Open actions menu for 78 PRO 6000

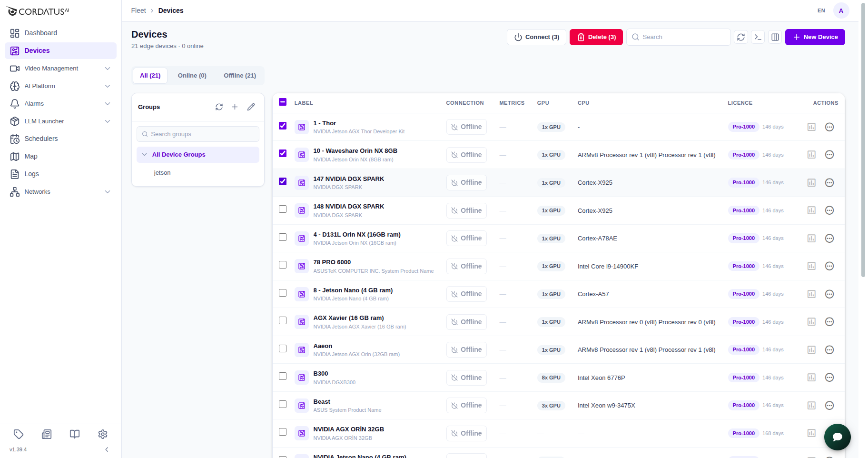point(829,266)
